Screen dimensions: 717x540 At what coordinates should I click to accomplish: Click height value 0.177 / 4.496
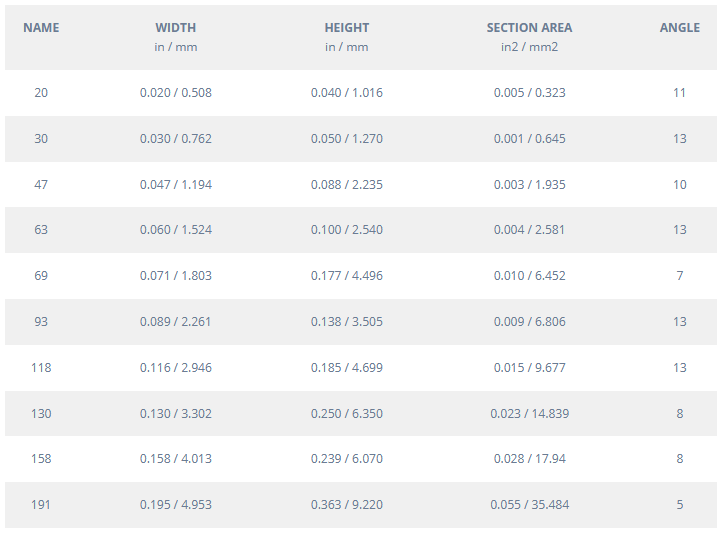point(346,276)
